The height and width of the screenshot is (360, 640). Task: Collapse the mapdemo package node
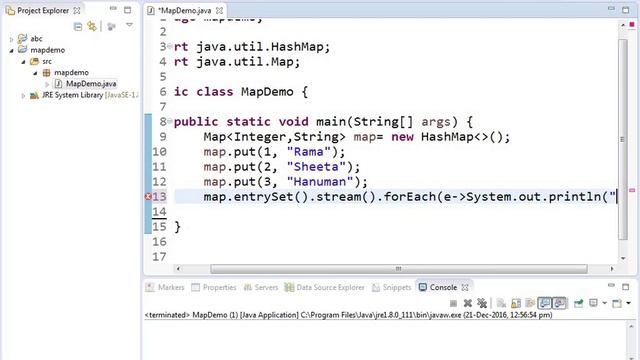pyautogui.click(x=35, y=73)
